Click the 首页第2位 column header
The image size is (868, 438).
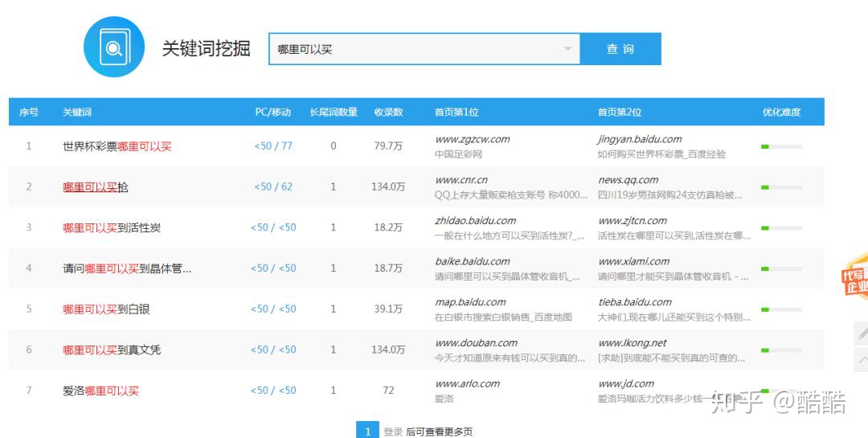(620, 112)
